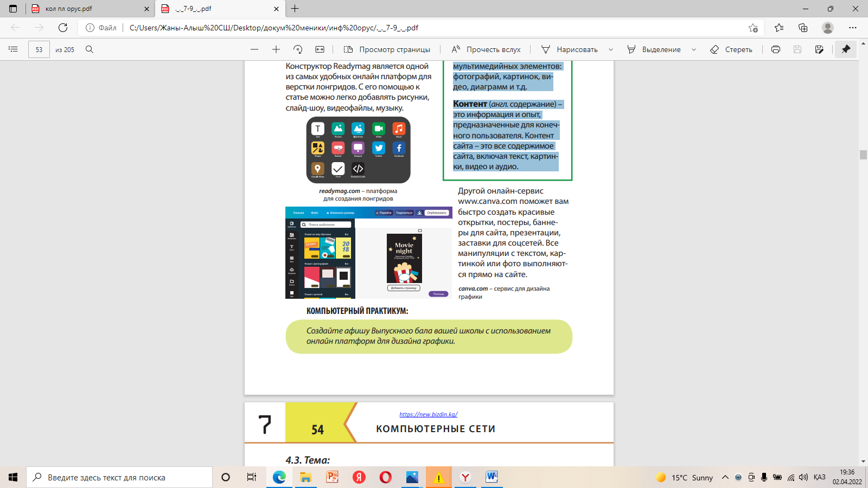
Task: Click the vertical scrollbar thumb
Action: click(x=863, y=155)
